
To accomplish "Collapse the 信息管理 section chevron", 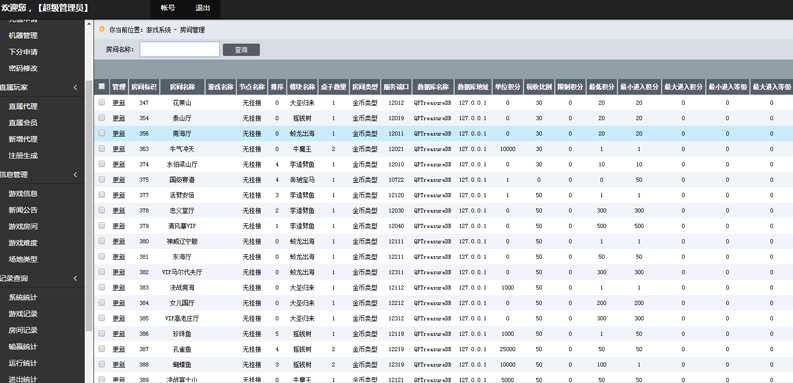I will (75, 175).
